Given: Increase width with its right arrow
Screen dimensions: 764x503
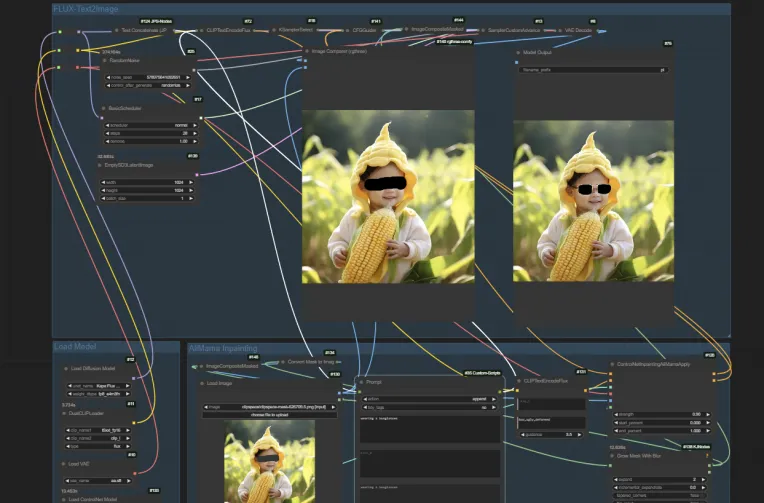Looking at the screenshot, I should pos(191,182).
